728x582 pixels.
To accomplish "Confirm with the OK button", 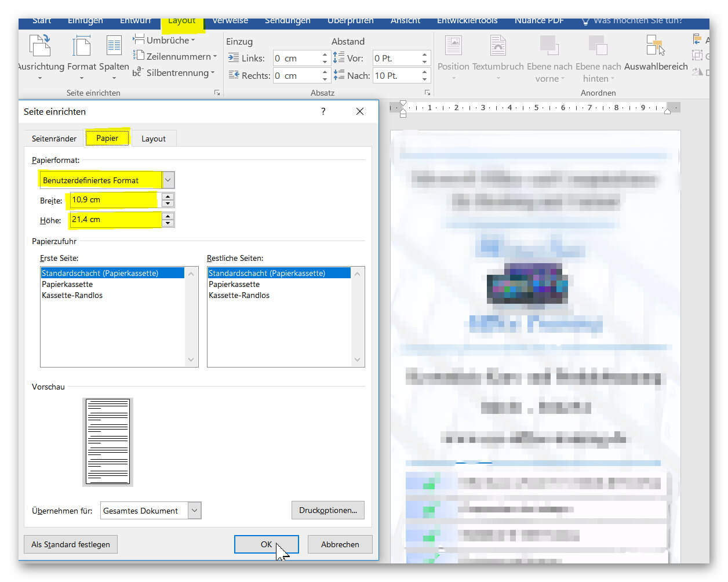I will (266, 544).
